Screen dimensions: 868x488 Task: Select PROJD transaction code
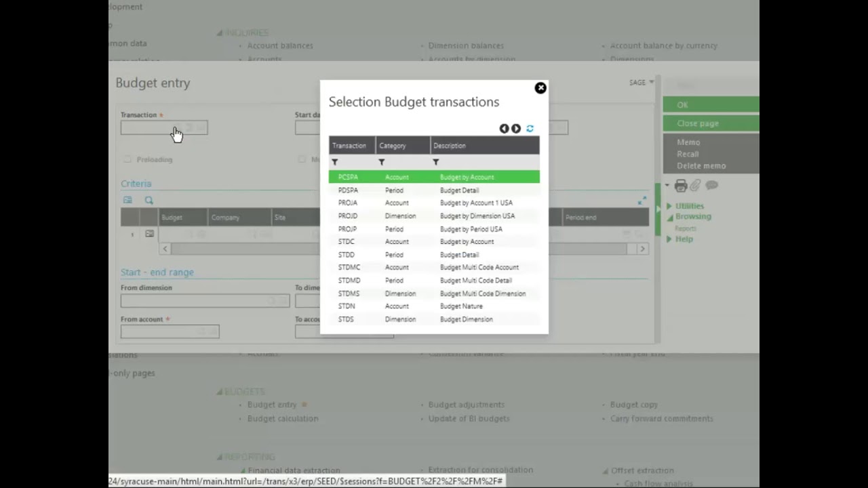coord(347,216)
